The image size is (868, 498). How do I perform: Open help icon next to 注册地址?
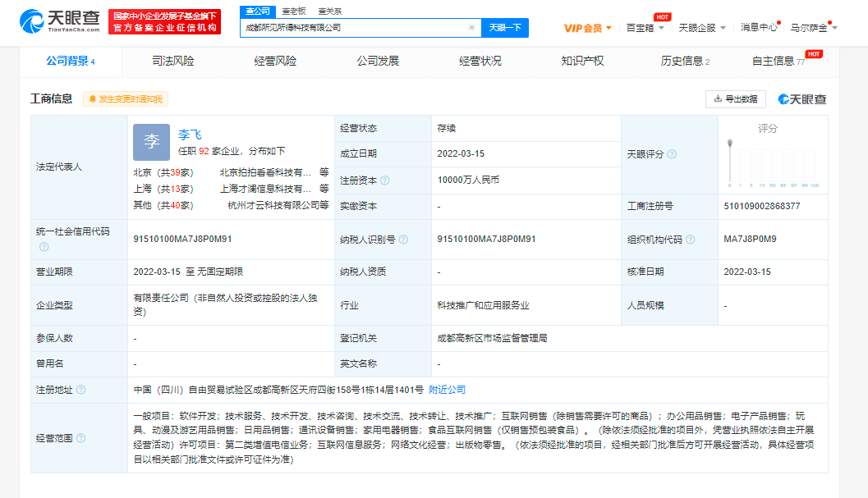point(80,390)
